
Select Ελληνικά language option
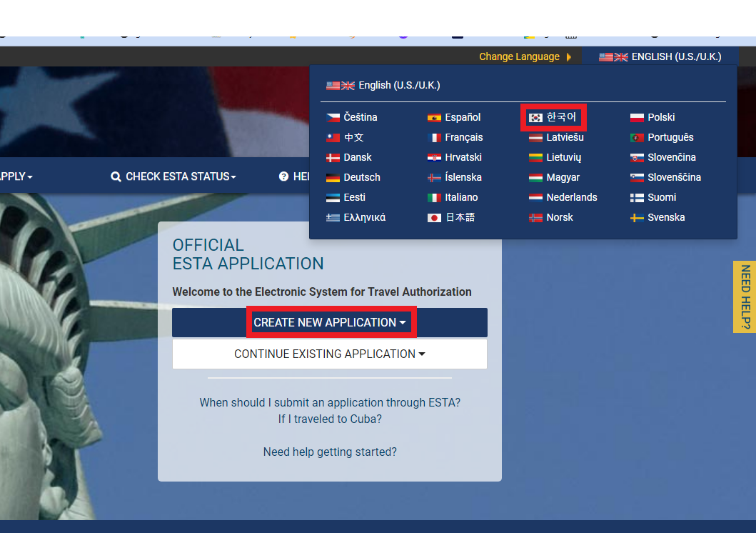coord(356,217)
